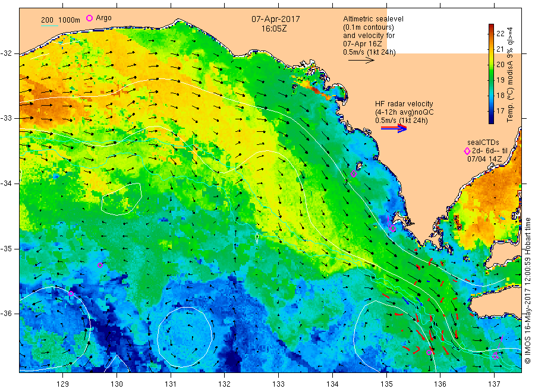Click the "21" color bar tick label
Viewport: 535px width, 392px height.
(x=500, y=49)
